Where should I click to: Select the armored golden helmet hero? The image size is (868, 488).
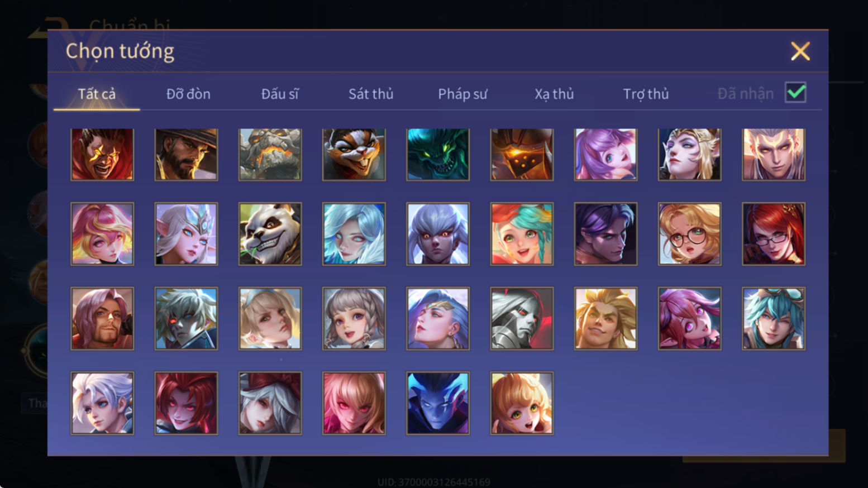[522, 155]
